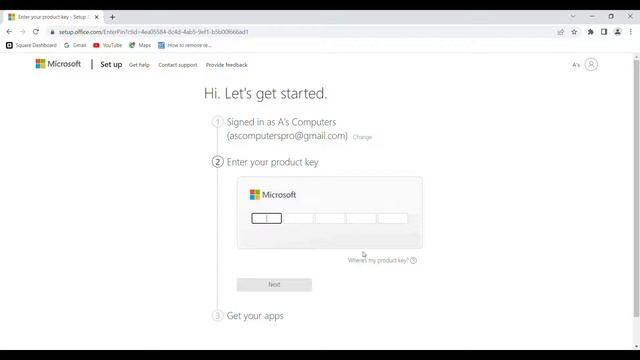Viewport: 640px width, 360px height.
Task: Click the 'Set up' header title
Action: point(111,64)
